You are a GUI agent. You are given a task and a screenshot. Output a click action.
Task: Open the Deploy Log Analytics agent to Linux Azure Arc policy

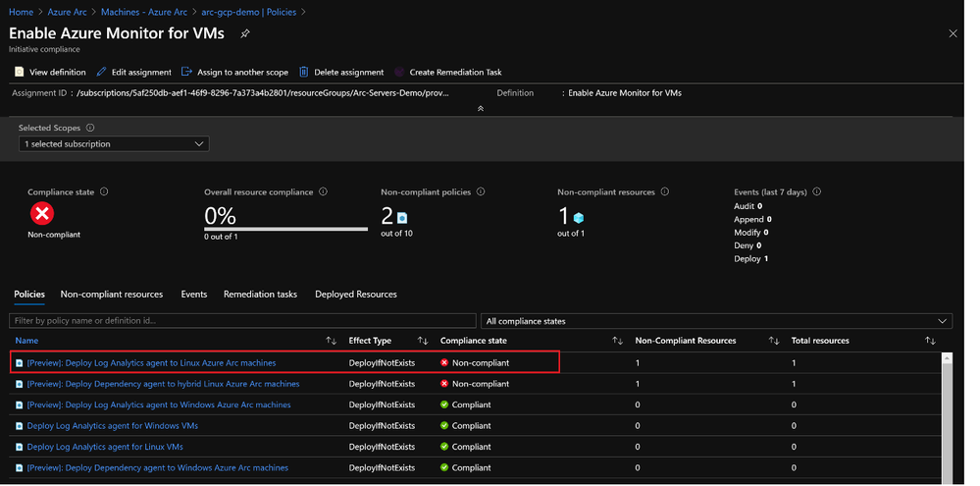[151, 362]
